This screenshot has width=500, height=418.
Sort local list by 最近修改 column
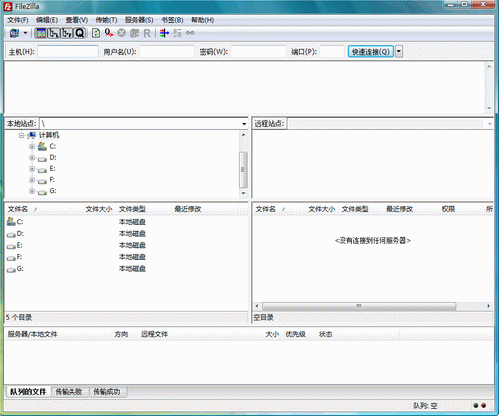tap(188, 209)
